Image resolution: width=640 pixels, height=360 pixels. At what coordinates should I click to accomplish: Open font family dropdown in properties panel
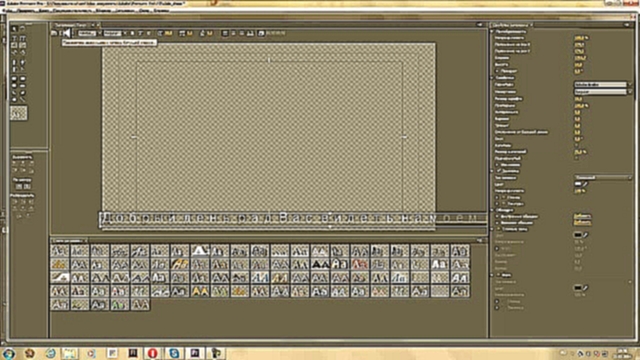pos(602,84)
